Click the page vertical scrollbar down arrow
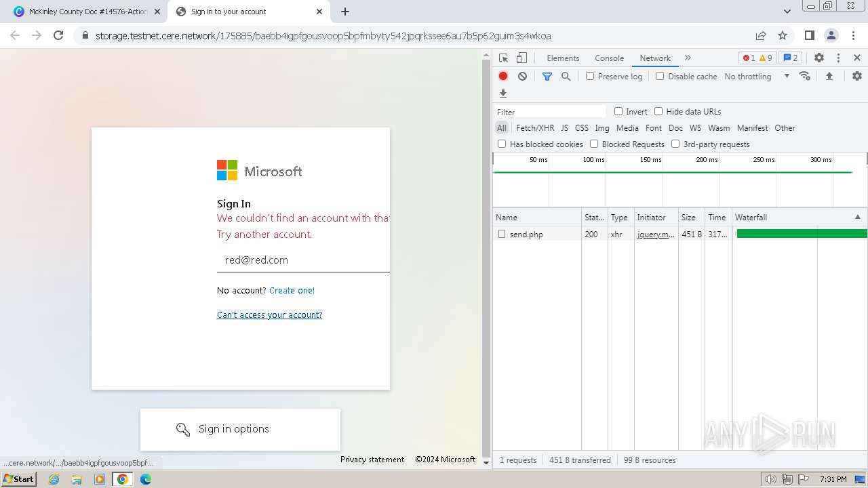Image resolution: width=868 pixels, height=488 pixels. pos(486,463)
